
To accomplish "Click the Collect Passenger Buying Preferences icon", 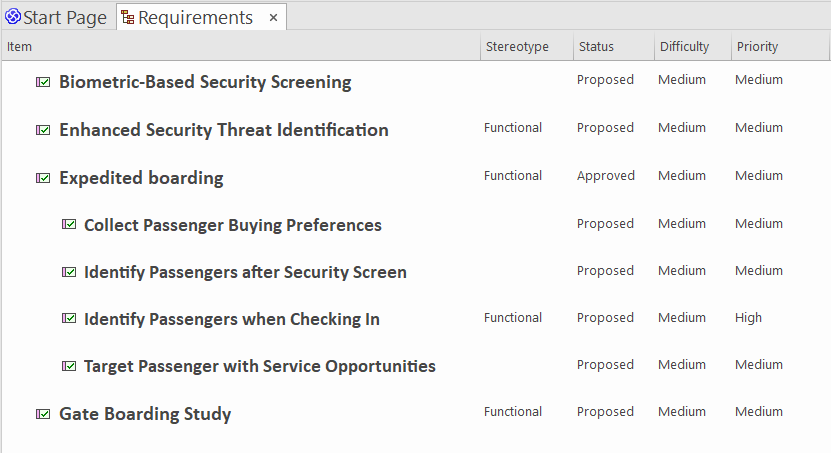I will pos(69,225).
